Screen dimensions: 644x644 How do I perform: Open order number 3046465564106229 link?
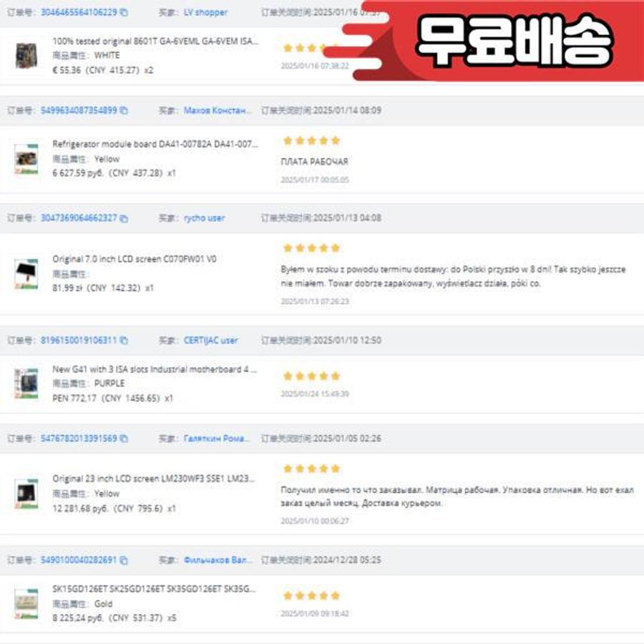point(79,12)
